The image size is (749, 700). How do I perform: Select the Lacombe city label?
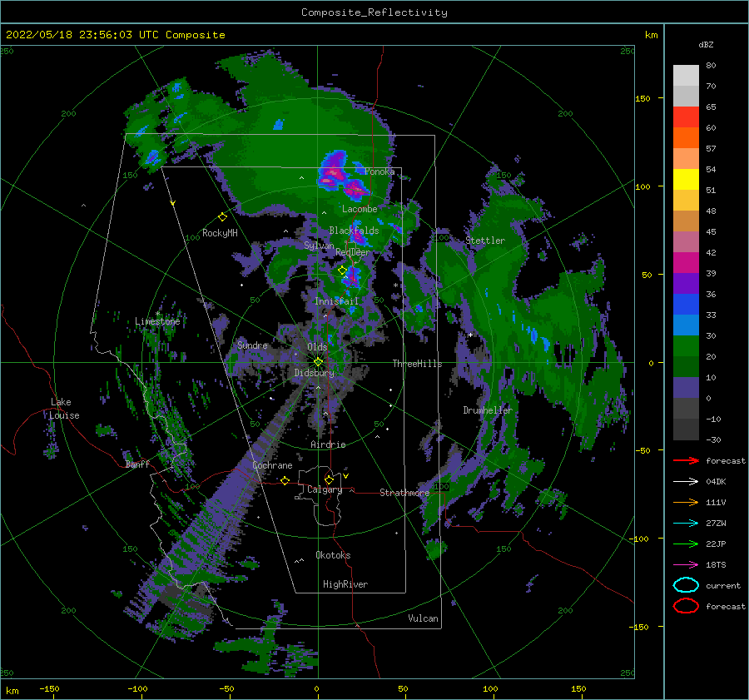(x=360, y=209)
